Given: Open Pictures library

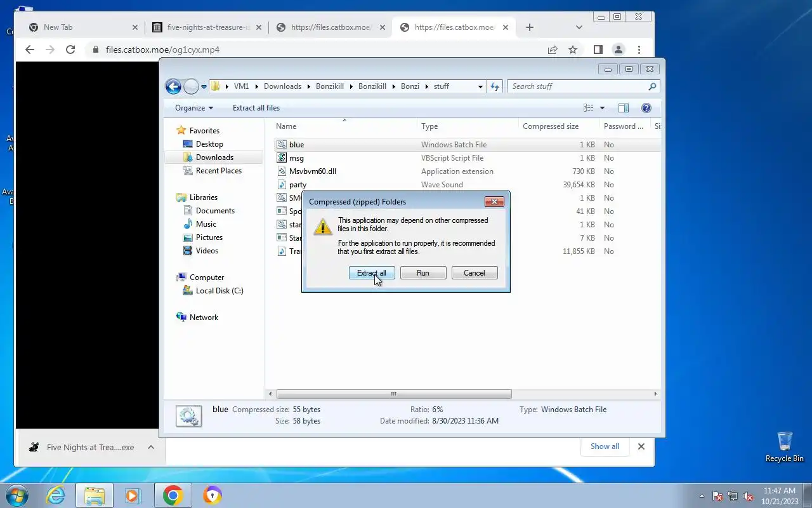Looking at the screenshot, I should (x=209, y=237).
